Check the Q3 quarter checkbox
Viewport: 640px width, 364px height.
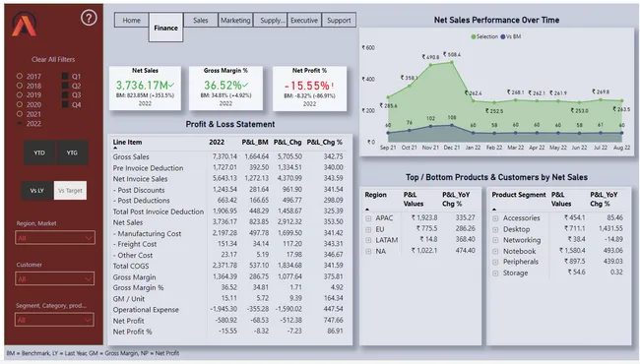pos(65,95)
